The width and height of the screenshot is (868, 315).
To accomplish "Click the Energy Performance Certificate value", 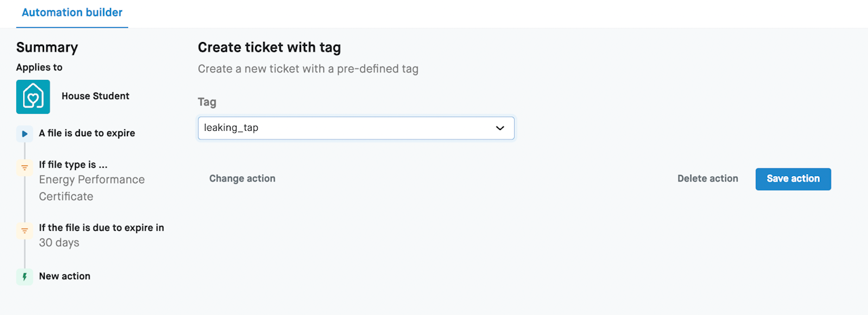I will 92,188.
